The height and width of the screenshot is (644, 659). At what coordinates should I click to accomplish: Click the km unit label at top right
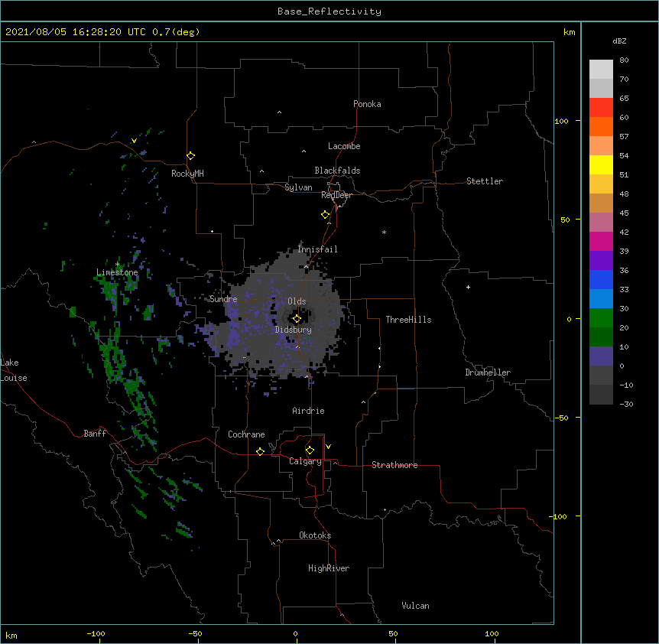(x=570, y=32)
